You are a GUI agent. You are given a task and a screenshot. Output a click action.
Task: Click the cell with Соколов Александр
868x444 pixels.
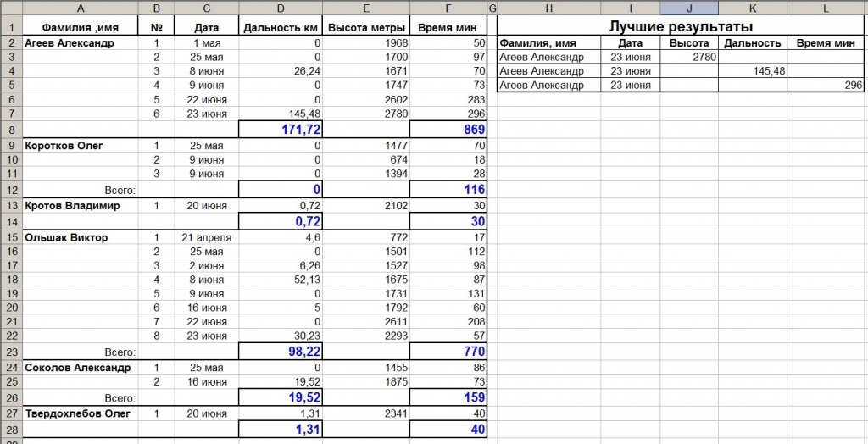click(81, 368)
